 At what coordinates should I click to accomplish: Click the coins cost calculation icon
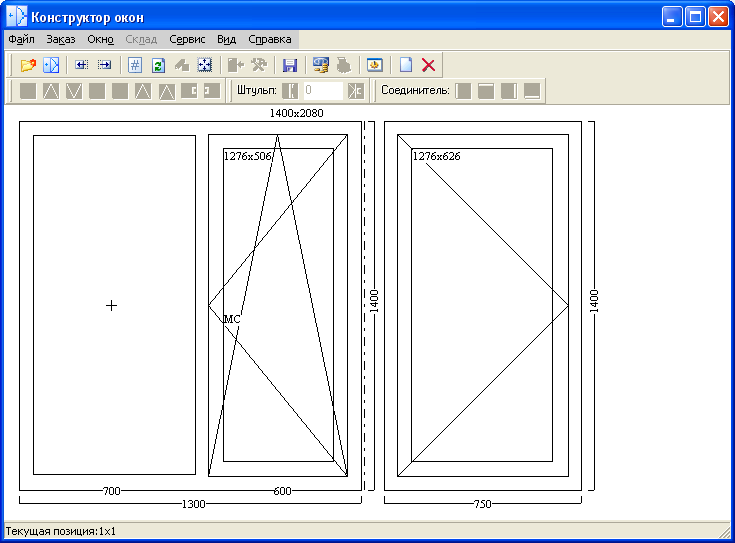321,65
